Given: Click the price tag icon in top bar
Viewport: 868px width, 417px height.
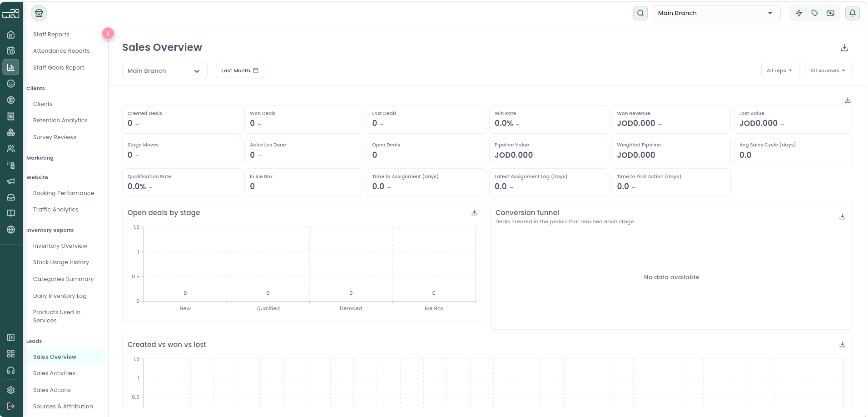Looking at the screenshot, I should [x=815, y=13].
